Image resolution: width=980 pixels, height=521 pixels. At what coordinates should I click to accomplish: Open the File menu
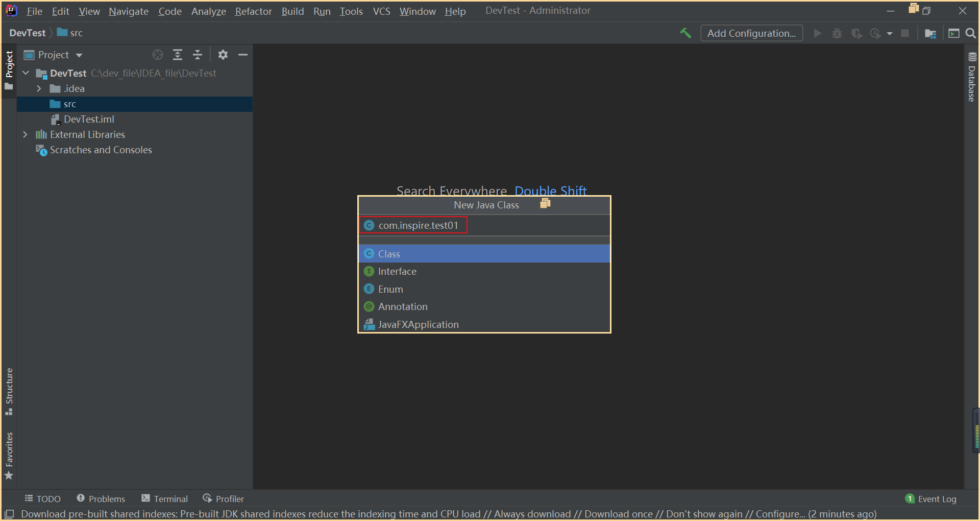[34, 11]
